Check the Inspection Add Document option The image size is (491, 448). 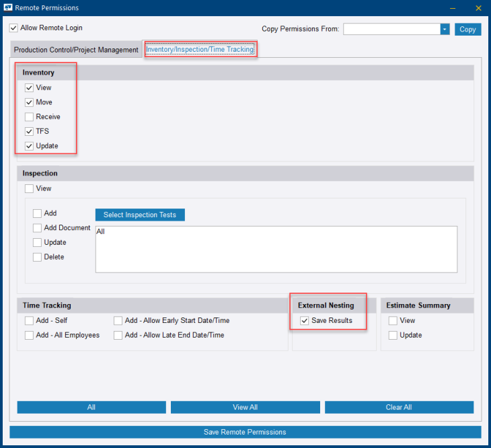38,228
